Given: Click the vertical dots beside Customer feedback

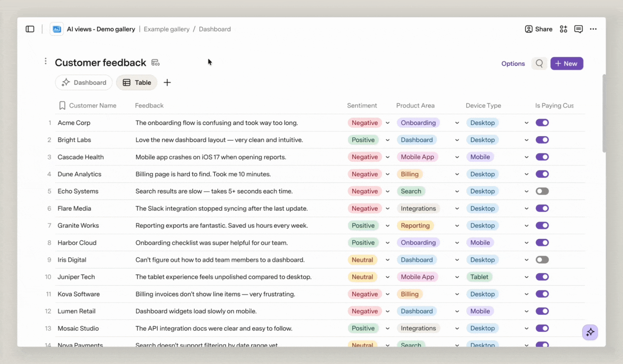Looking at the screenshot, I should click(x=46, y=61).
